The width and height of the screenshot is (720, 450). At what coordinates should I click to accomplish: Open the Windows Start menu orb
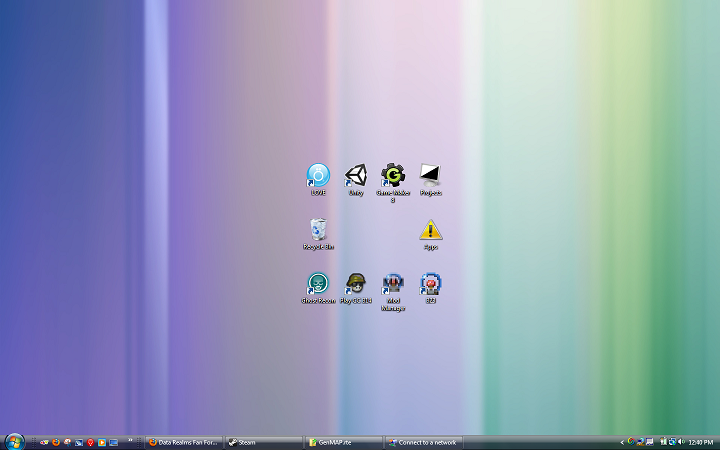coord(14,441)
